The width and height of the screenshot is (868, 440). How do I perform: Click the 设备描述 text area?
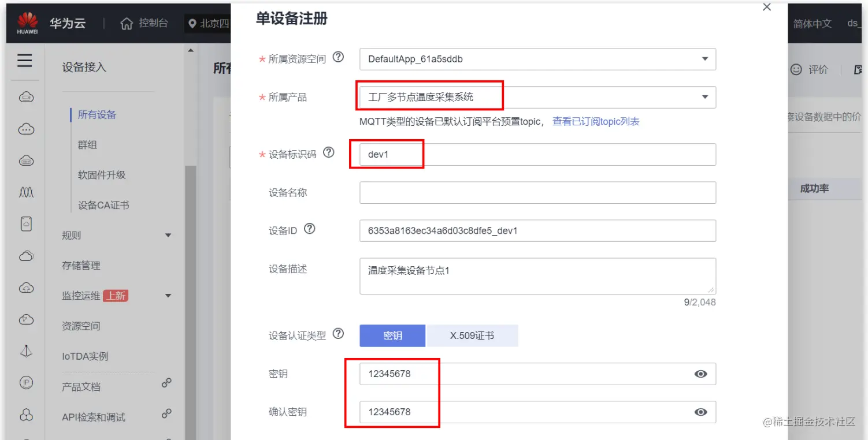click(537, 276)
